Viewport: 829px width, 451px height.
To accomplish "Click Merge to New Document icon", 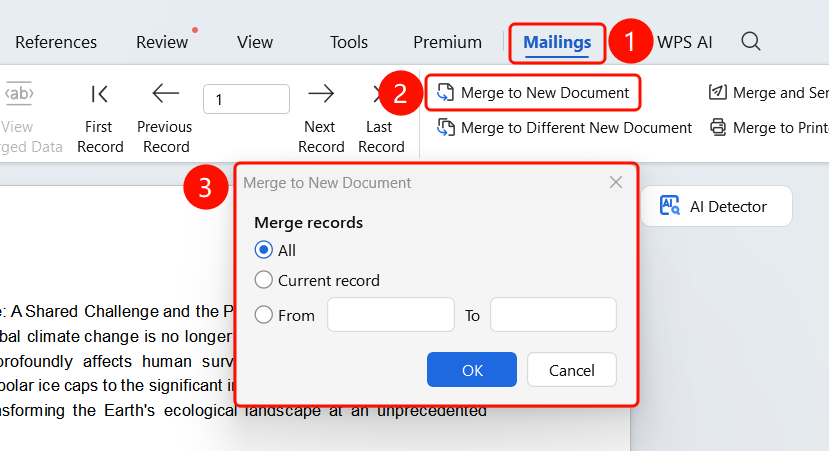I will tap(445, 93).
